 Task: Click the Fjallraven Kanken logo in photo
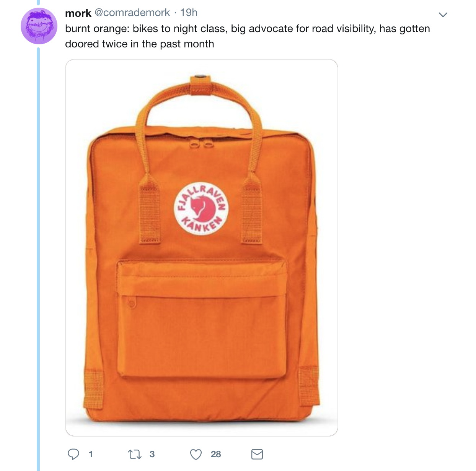point(201,209)
